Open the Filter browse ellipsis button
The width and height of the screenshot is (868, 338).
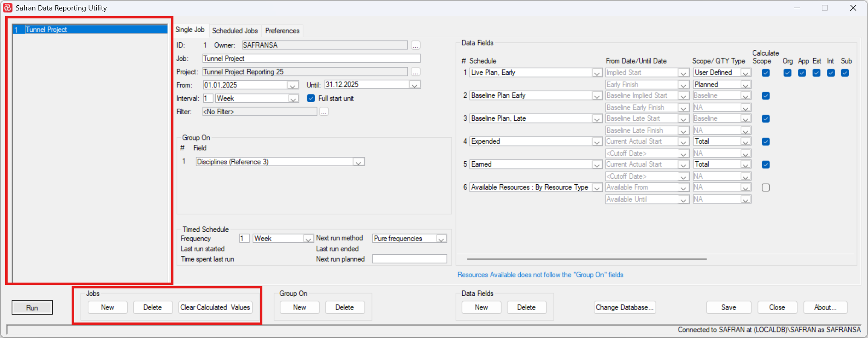click(x=324, y=111)
